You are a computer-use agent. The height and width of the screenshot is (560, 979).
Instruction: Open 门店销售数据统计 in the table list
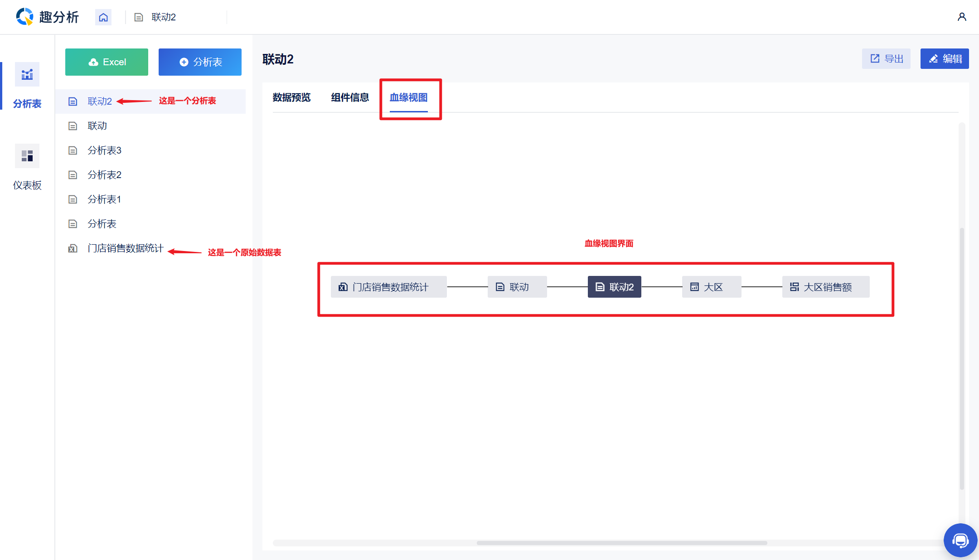[x=125, y=248]
